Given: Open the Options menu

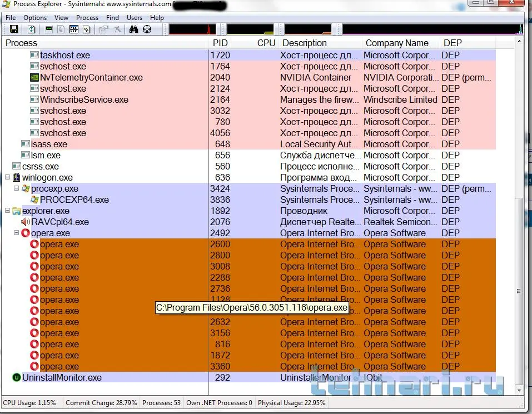Looking at the screenshot, I should [35, 17].
